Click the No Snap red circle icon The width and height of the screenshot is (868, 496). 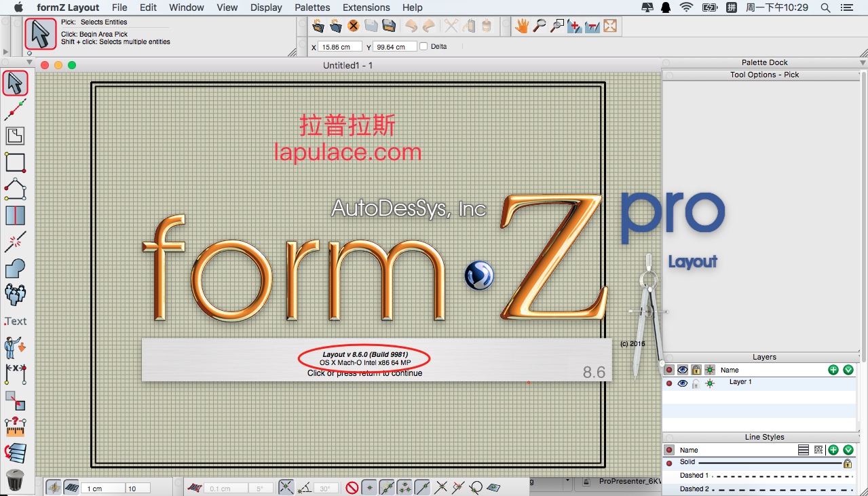(352, 487)
